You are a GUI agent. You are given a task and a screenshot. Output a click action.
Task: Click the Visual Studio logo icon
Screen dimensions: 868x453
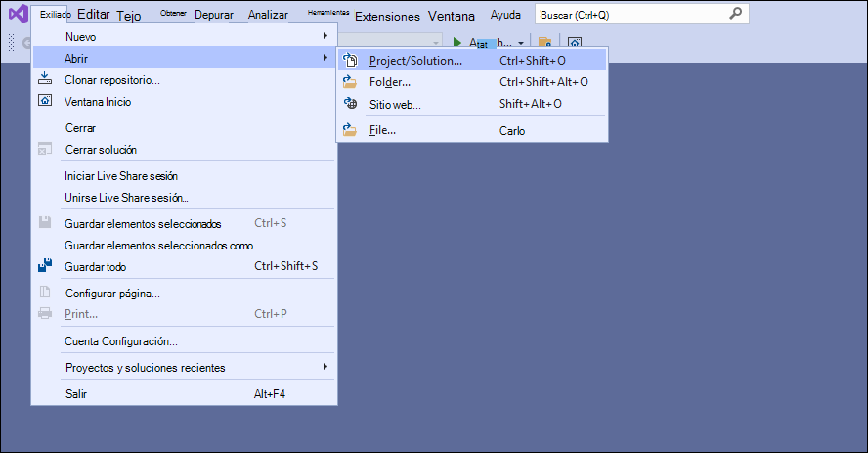coord(19,14)
